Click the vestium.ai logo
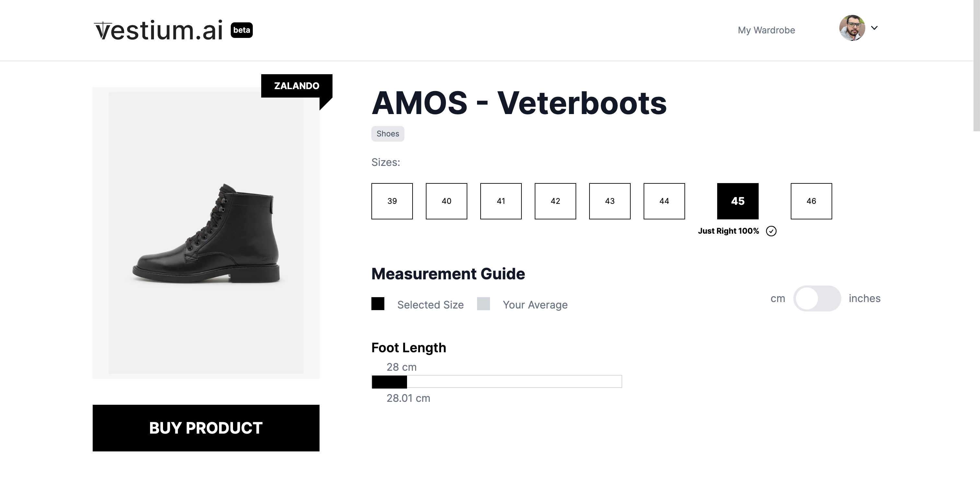This screenshot has width=980, height=501. click(x=158, y=30)
